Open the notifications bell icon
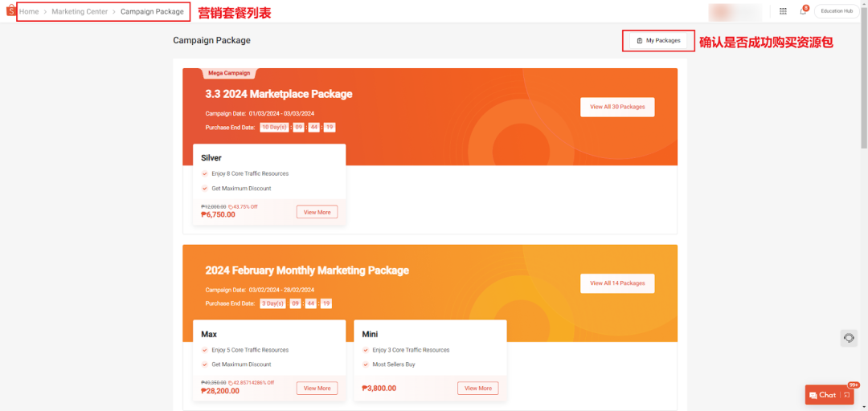 (803, 11)
